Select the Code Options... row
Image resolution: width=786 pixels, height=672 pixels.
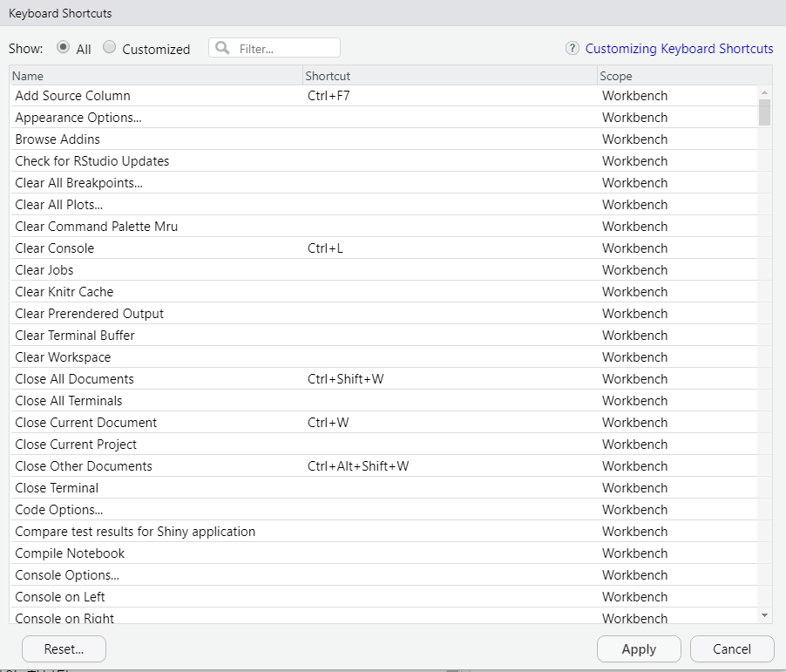[x=383, y=510]
